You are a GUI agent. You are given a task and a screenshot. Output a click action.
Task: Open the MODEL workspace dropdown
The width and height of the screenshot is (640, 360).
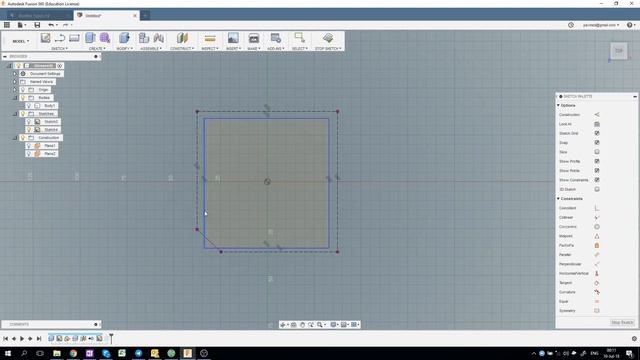tap(20, 41)
